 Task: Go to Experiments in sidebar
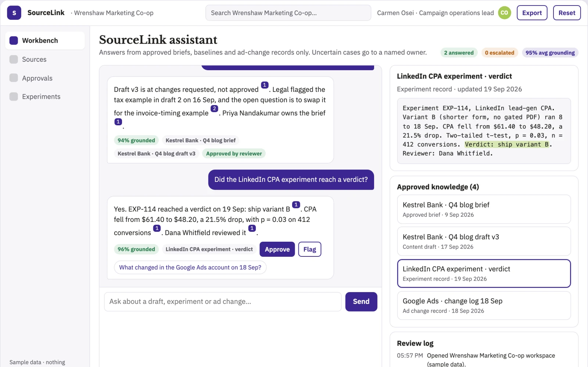pos(45,97)
